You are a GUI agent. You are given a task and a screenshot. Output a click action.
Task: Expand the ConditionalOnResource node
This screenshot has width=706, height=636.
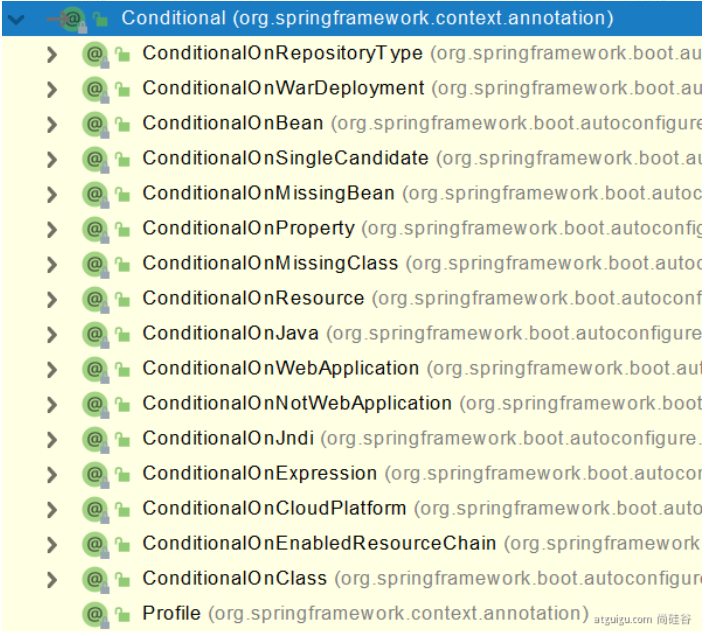52,300
